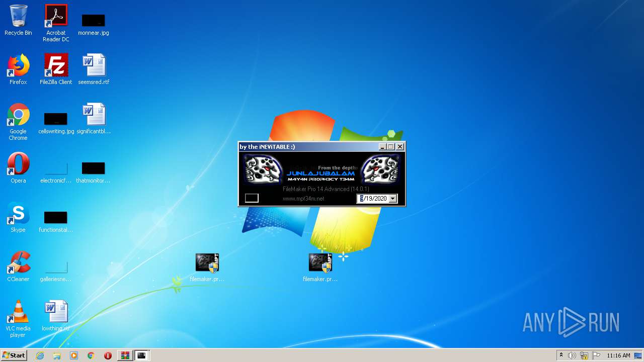Open the Action Center flag icon
This screenshot has height=362, width=644.
click(596, 355)
